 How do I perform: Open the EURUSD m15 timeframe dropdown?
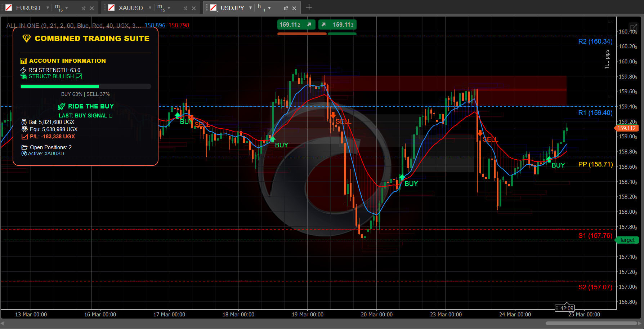click(x=67, y=8)
